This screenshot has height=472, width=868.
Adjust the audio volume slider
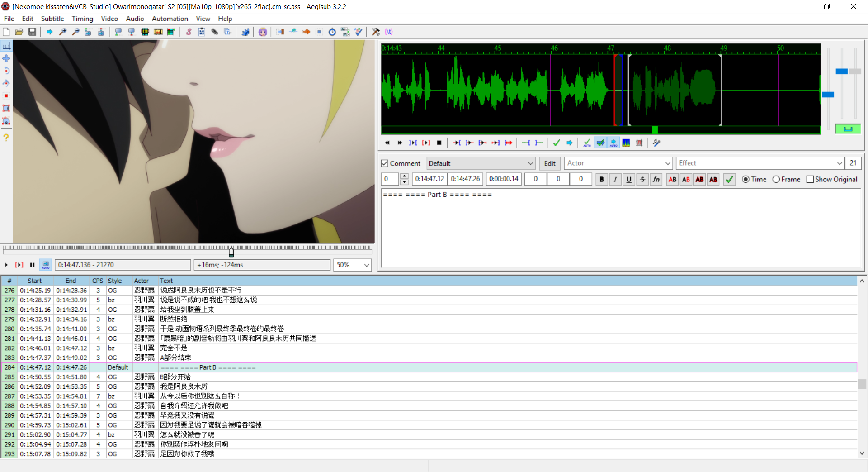pos(855,72)
